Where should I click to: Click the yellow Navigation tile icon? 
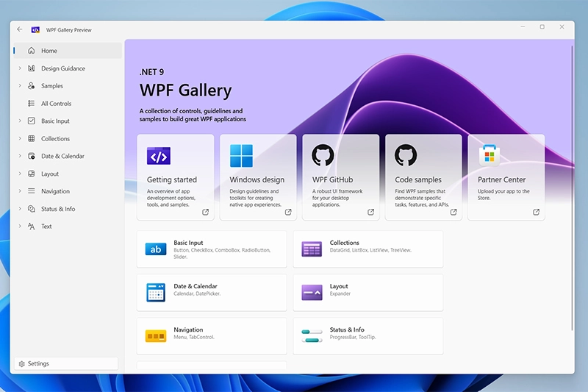pos(156,336)
